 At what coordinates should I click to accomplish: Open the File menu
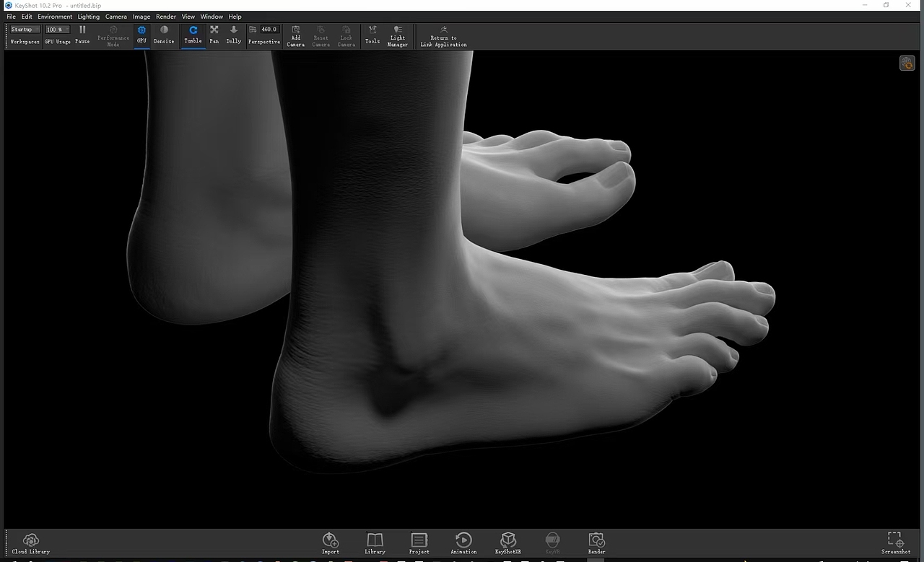(11, 17)
